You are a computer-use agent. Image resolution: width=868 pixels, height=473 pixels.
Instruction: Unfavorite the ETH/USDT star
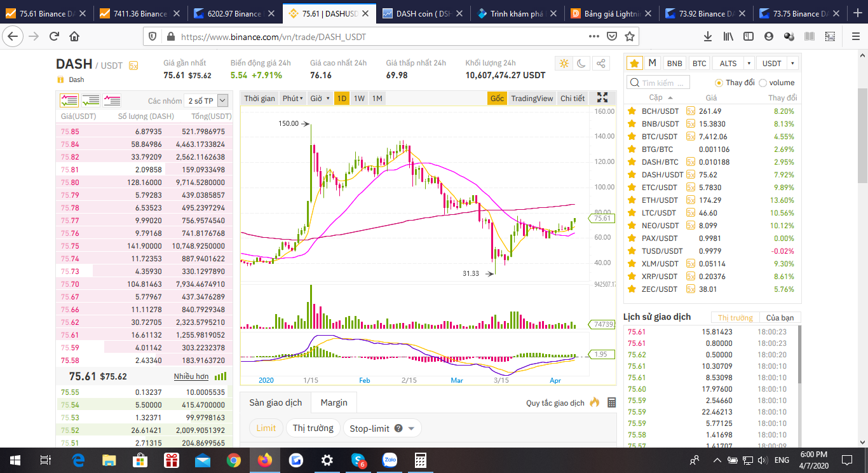pyautogui.click(x=632, y=200)
